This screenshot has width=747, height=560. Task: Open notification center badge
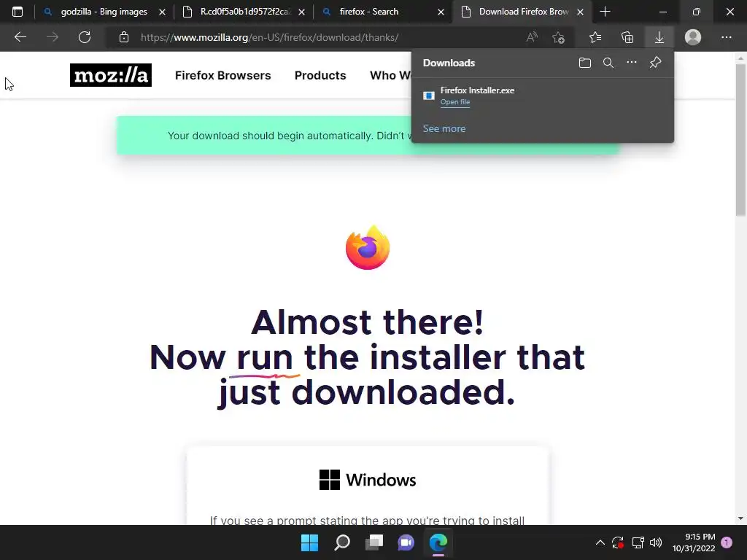727,542
